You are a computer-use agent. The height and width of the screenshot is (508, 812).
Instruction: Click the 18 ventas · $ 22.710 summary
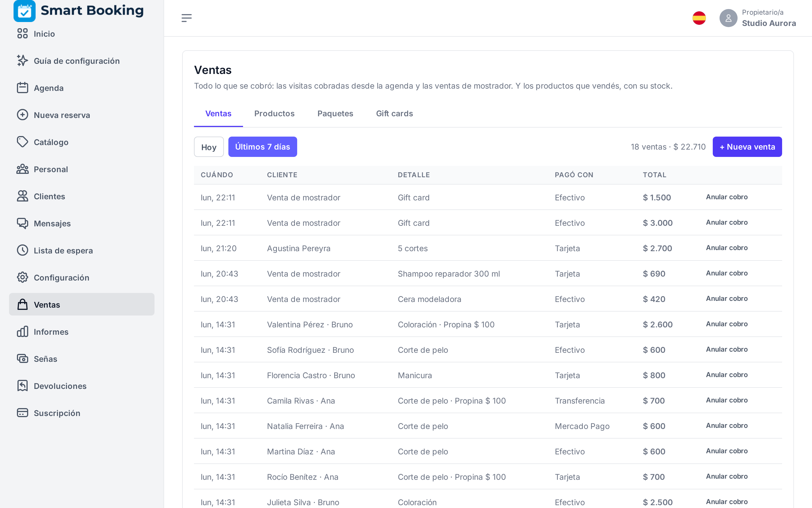pyautogui.click(x=668, y=147)
